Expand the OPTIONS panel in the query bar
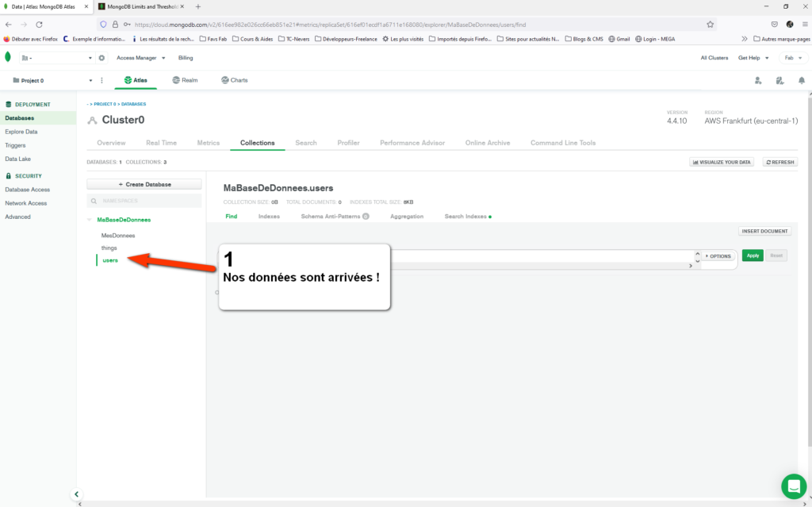 point(718,255)
